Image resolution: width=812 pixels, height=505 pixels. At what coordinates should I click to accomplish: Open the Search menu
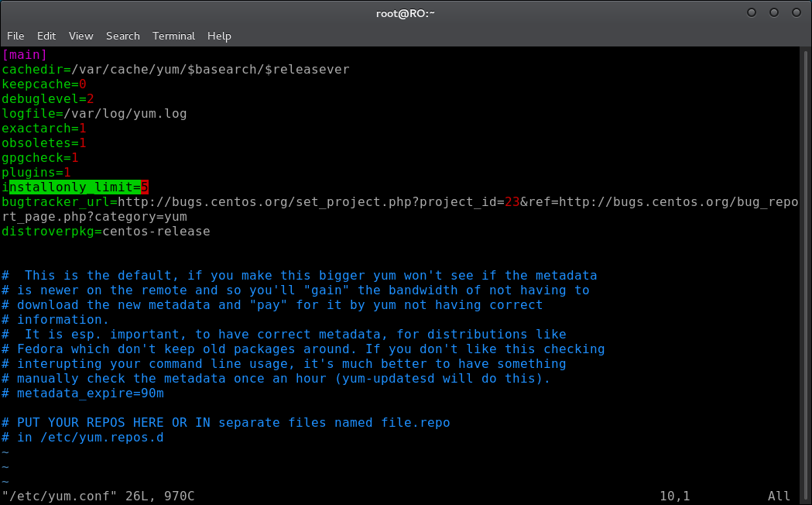click(123, 36)
